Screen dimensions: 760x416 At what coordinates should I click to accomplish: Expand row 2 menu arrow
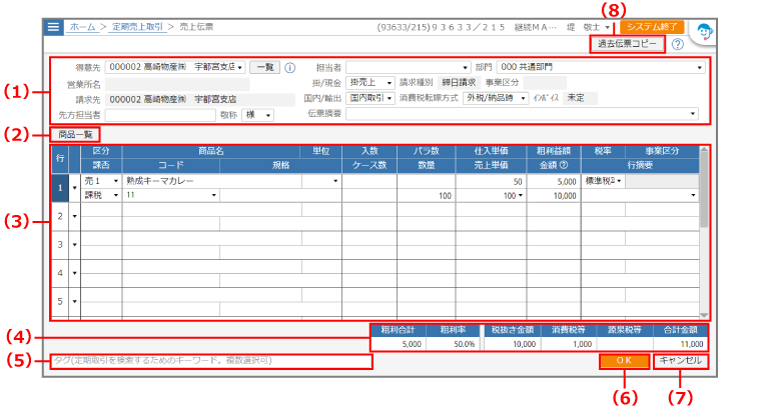click(75, 216)
